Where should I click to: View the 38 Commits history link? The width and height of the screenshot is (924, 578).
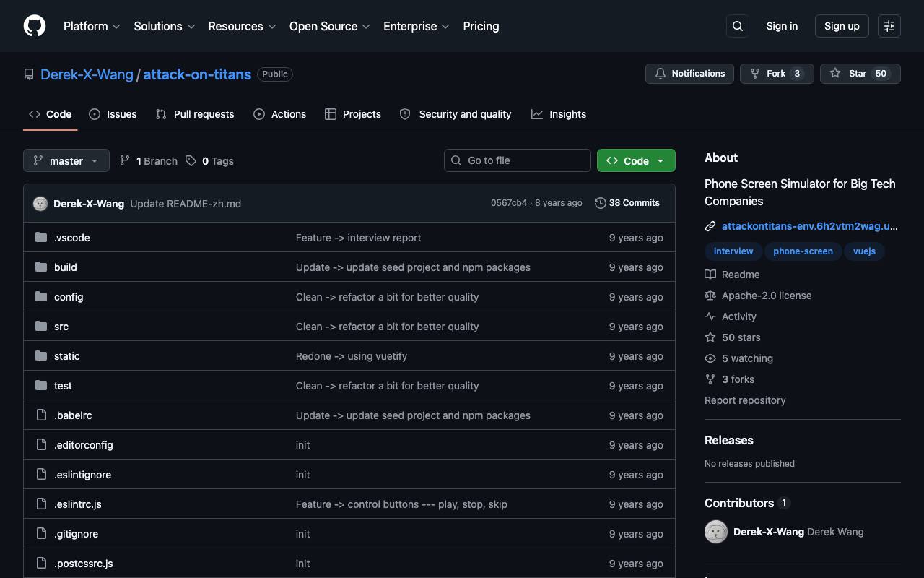pos(627,203)
